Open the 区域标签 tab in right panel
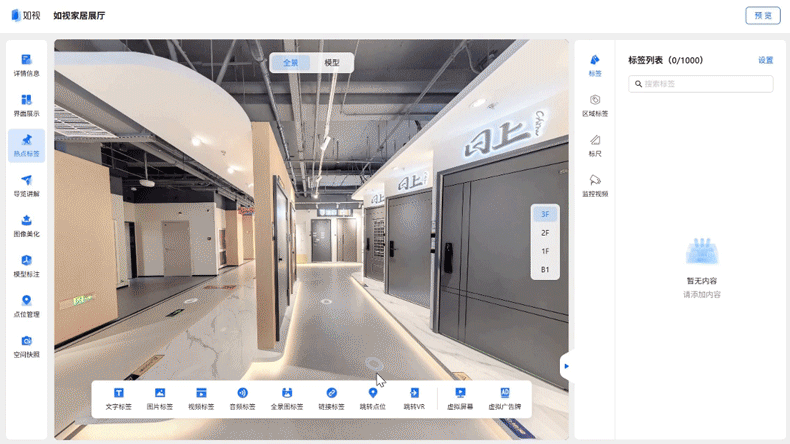The width and height of the screenshot is (790, 444). (x=595, y=106)
